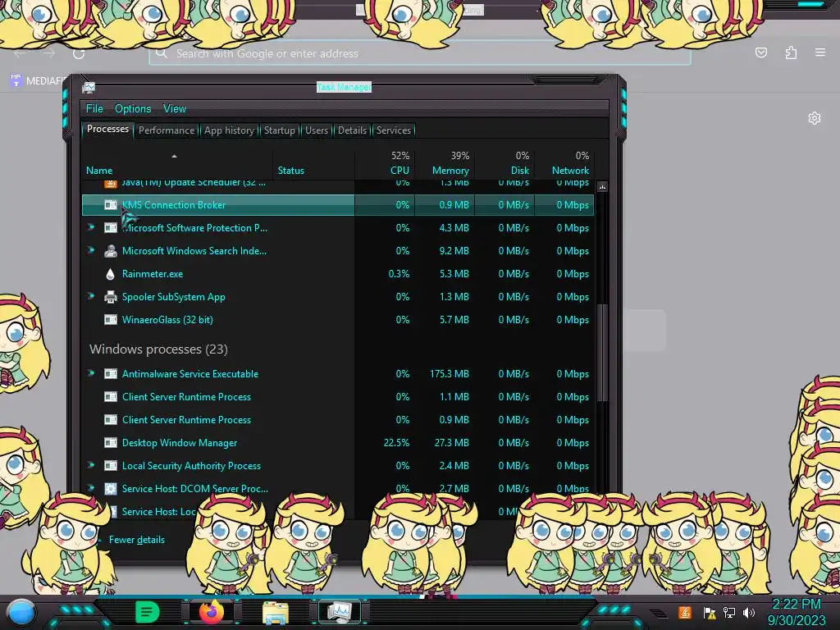The width and height of the screenshot is (840, 630).
Task: Select the 1.1 MB Client Server Runtime Process
Action: [x=338, y=397]
